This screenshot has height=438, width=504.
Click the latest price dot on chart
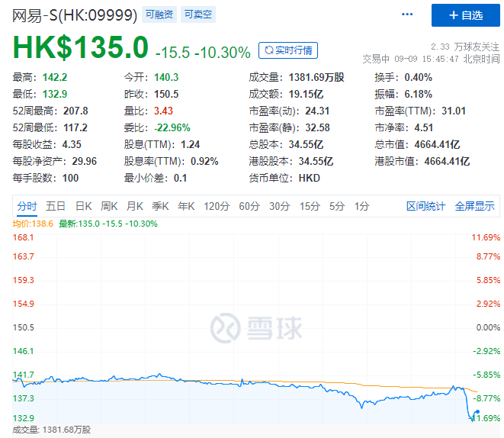(476, 413)
